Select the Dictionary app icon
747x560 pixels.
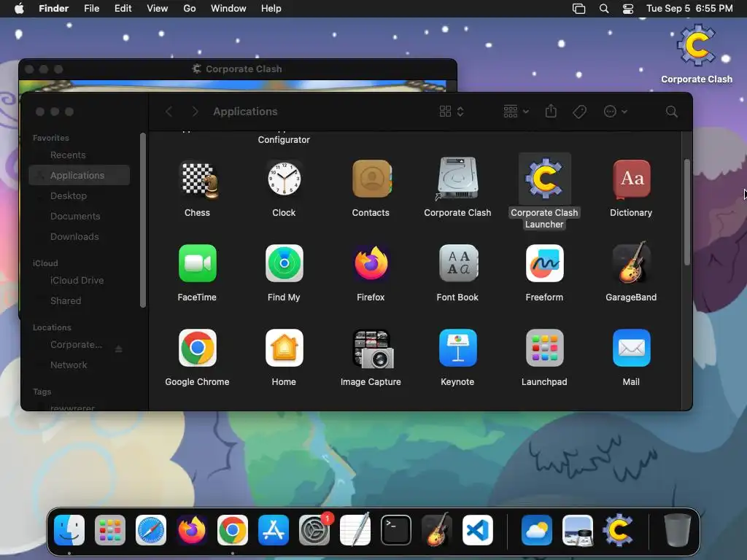[x=631, y=179]
